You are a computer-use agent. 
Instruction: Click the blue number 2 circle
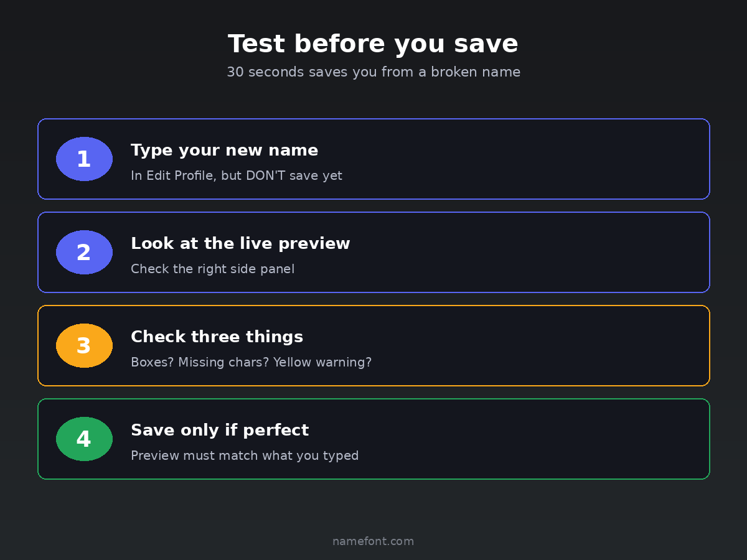tap(84, 253)
